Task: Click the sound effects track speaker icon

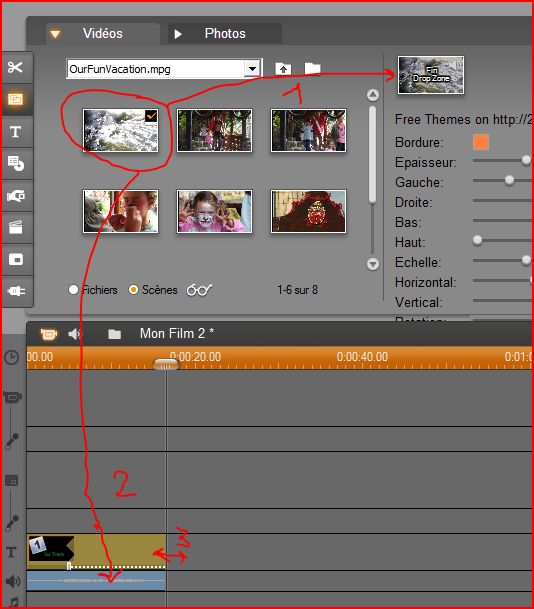Action: pos(12,581)
